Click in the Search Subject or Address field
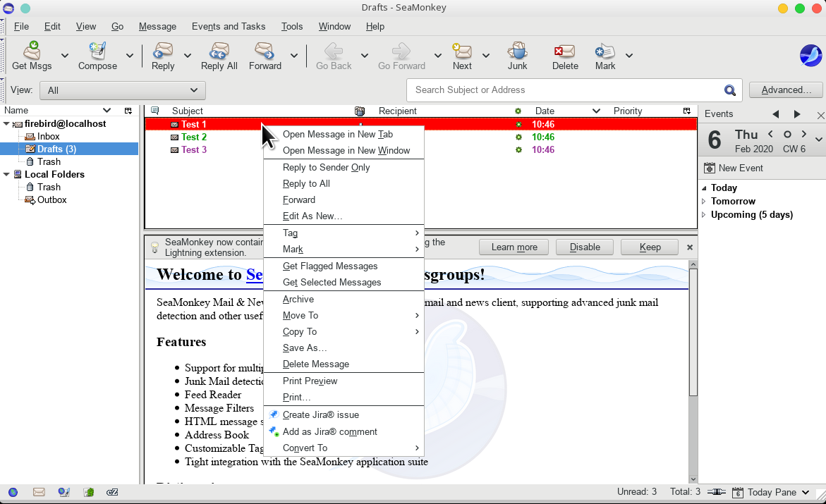Image resolution: width=826 pixels, height=504 pixels. click(564, 90)
